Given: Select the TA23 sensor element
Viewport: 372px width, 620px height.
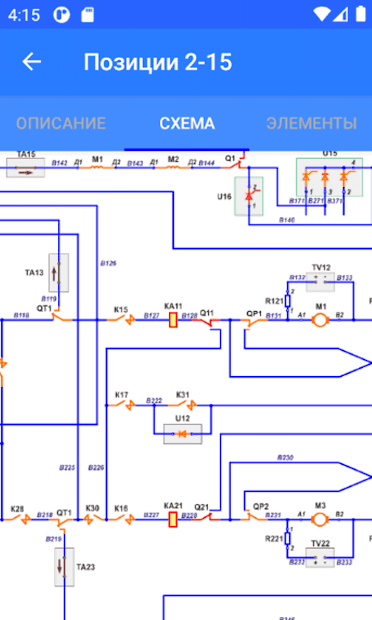Looking at the screenshot, I should [x=64, y=567].
